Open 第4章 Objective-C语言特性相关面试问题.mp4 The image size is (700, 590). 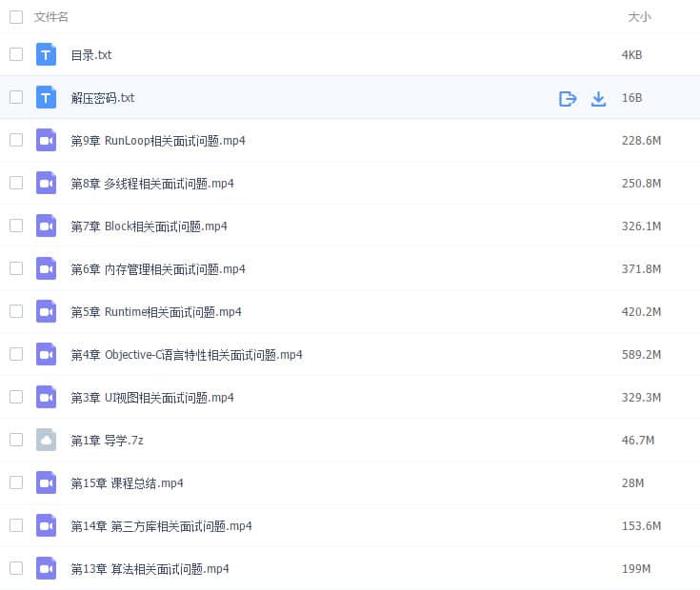coord(187,355)
